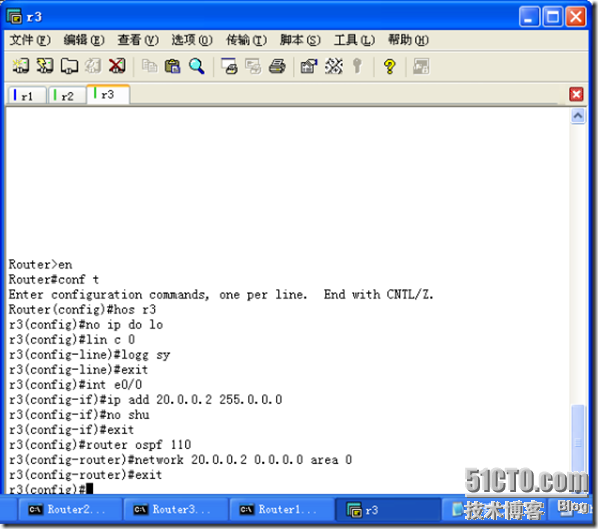Click the r3 taskbar button
The width and height of the screenshot is (598, 529).
point(387,510)
